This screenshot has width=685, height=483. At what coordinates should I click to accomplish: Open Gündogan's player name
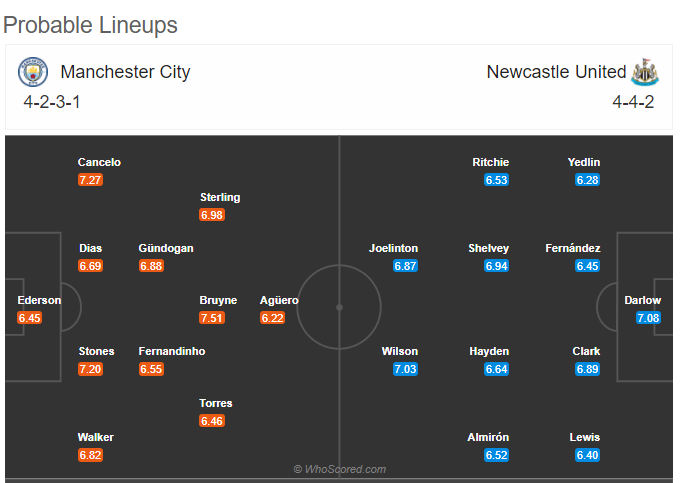click(x=166, y=248)
